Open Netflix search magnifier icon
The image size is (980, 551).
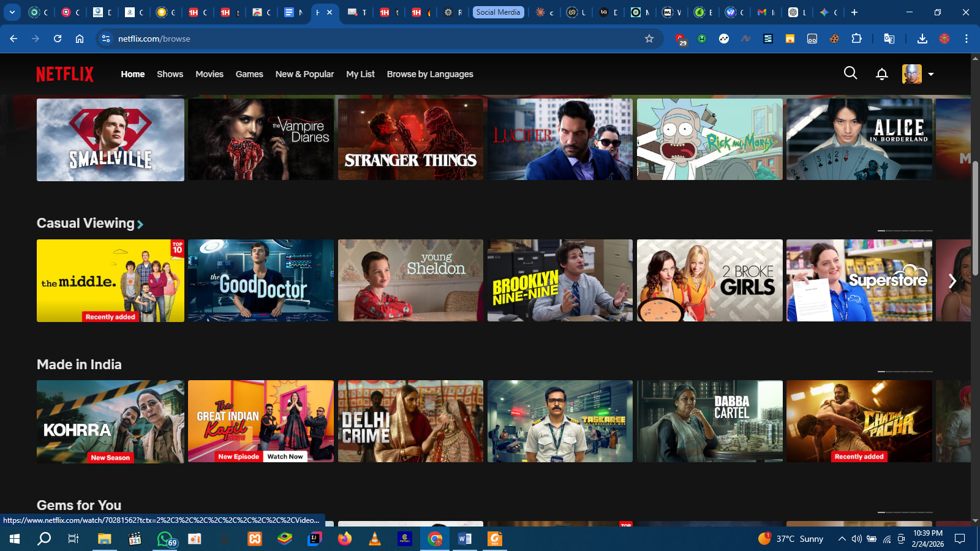[x=850, y=73]
